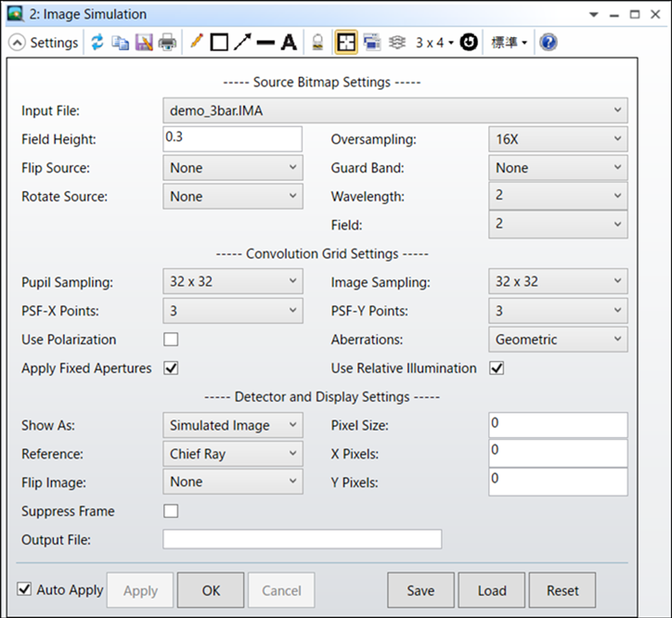The image size is (672, 618).
Task: Select the pencil annotation tool
Action: pos(196,43)
